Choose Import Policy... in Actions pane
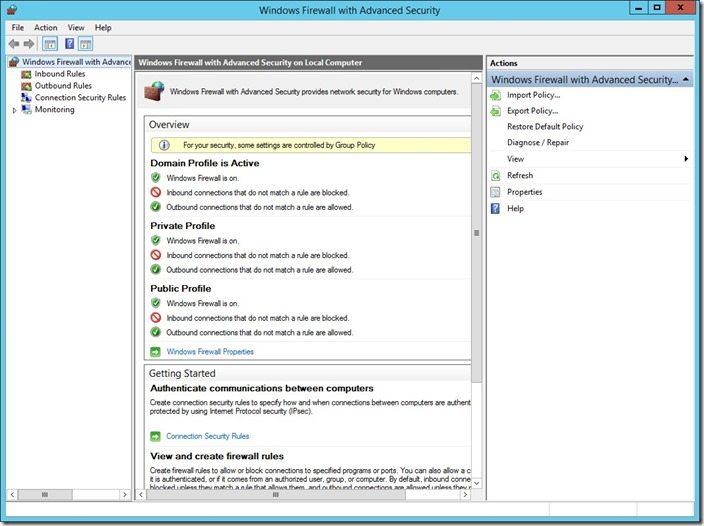Image resolution: width=704 pixels, height=526 pixels. pos(533,95)
